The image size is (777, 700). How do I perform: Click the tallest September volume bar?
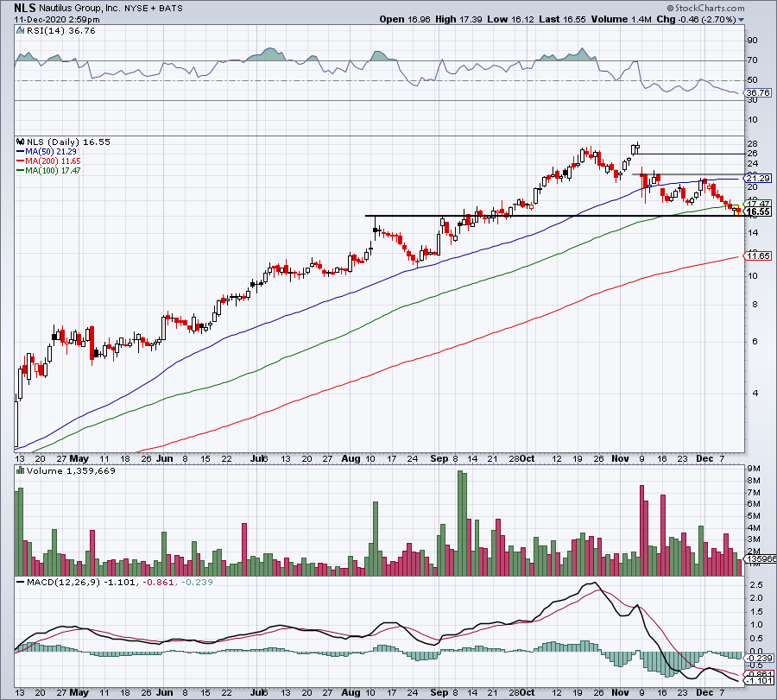click(459, 523)
